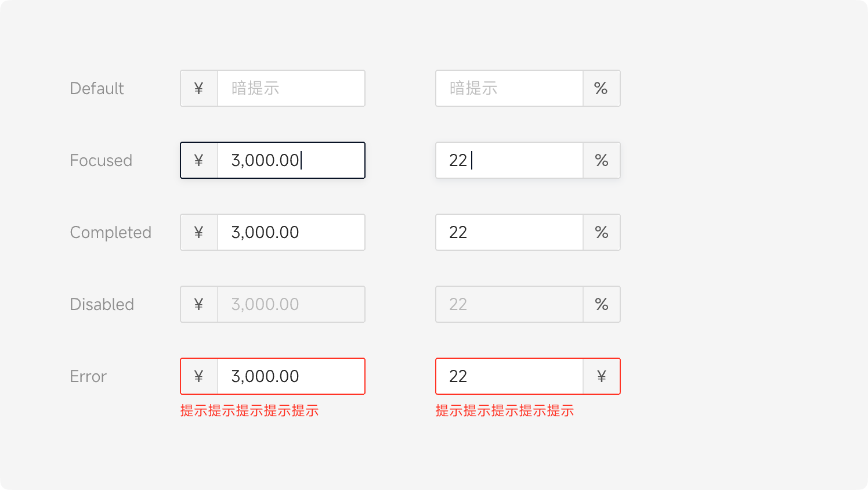Click the red-bordered Error field showing 22
Image resolution: width=868 pixels, height=490 pixels.
click(509, 376)
